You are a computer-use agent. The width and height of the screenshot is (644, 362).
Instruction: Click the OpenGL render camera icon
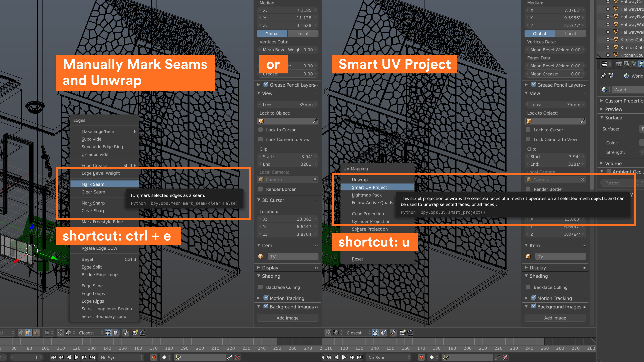pyautogui.click(x=135, y=333)
